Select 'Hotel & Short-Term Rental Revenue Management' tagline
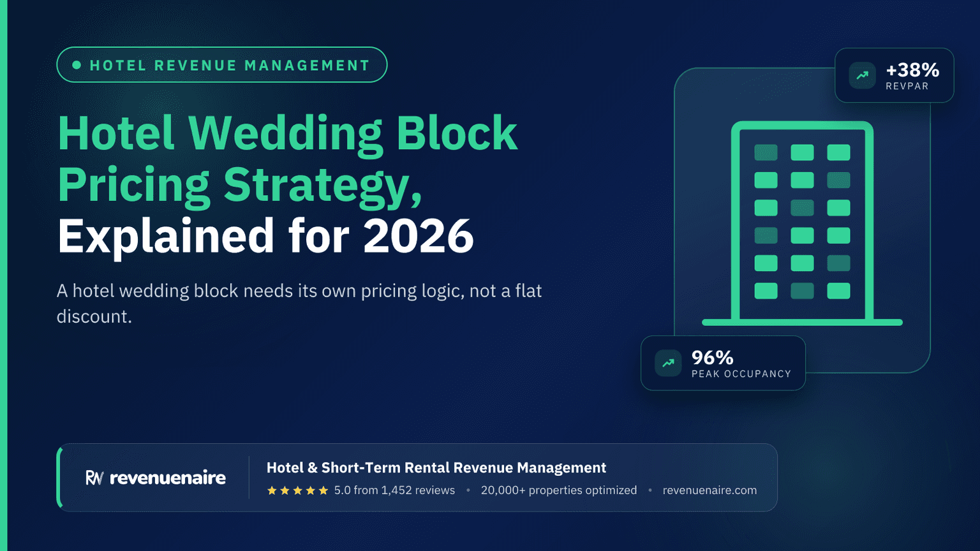The height and width of the screenshot is (551, 980). [436, 467]
